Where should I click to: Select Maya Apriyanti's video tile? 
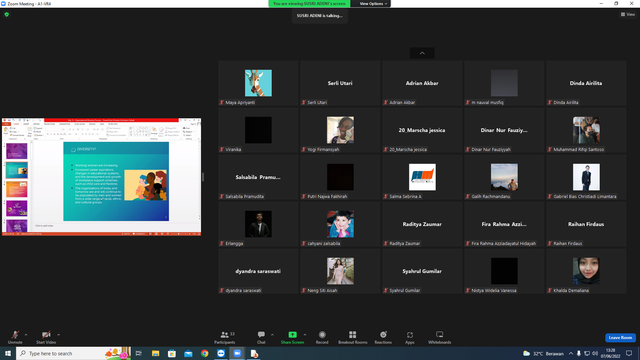(258, 83)
